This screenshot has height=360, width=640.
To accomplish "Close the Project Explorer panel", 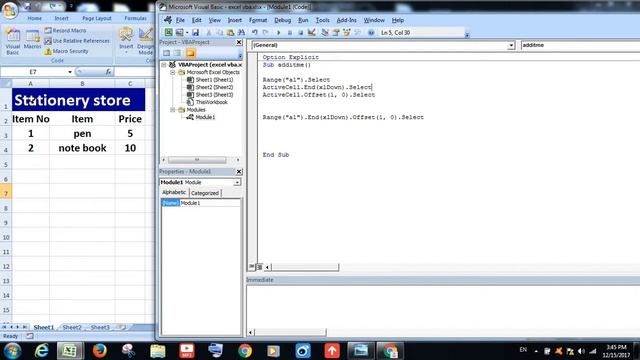I will pyautogui.click(x=239, y=42).
